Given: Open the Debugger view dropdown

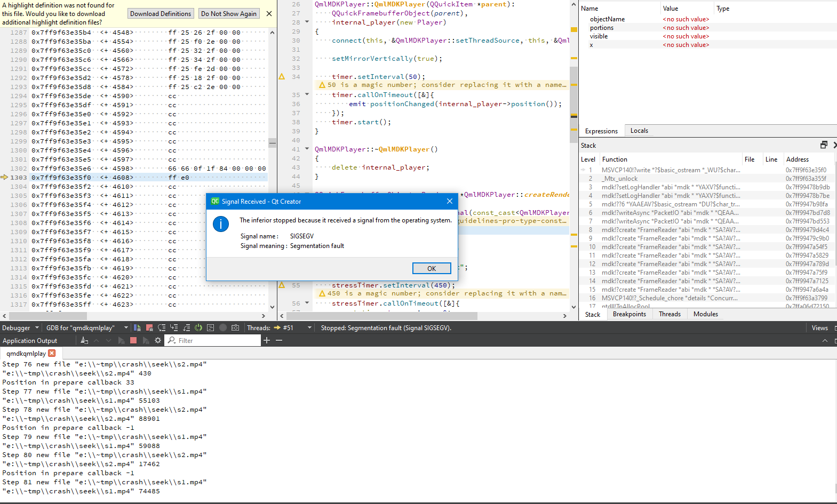Looking at the screenshot, I should [21, 327].
